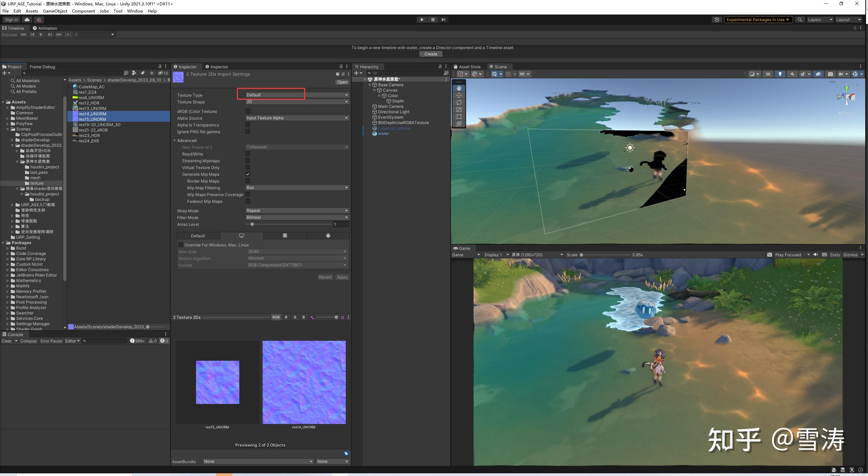Click the Apply button in Inspector

pos(342,277)
